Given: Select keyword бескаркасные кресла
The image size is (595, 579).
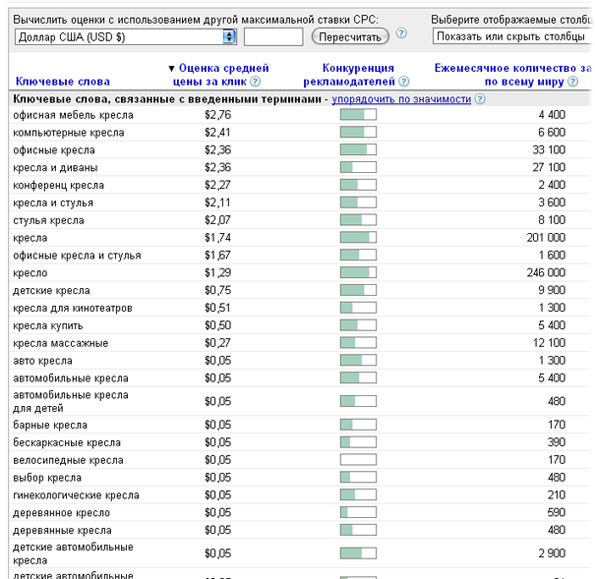Looking at the screenshot, I should click(x=67, y=442).
